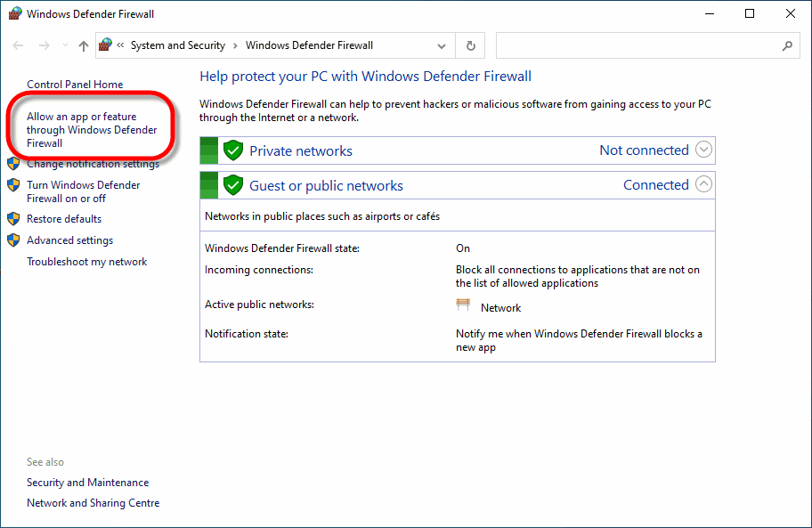This screenshot has height=528, width=812.
Task: Open Recent locations dropdown beside Forward arrow
Action: click(x=64, y=45)
